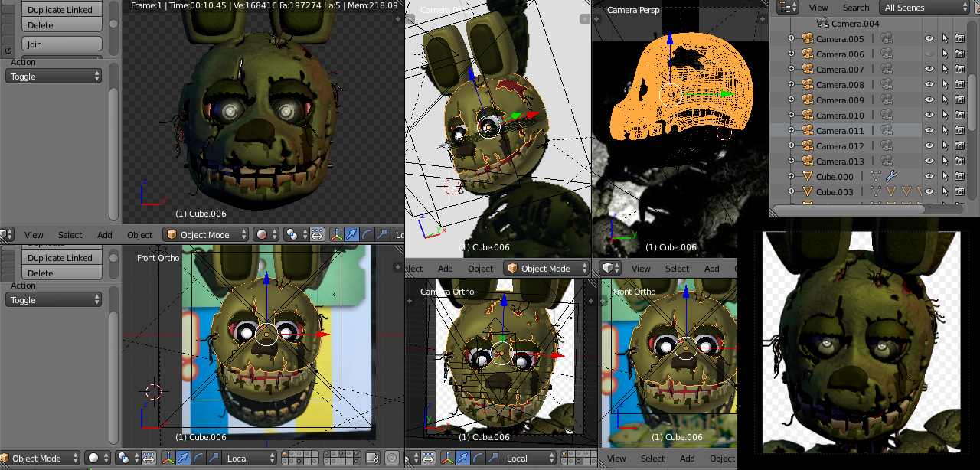Click the OpenGL render icon in left Front Ortho header
The width and height of the screenshot is (980, 470).
[x=392, y=458]
